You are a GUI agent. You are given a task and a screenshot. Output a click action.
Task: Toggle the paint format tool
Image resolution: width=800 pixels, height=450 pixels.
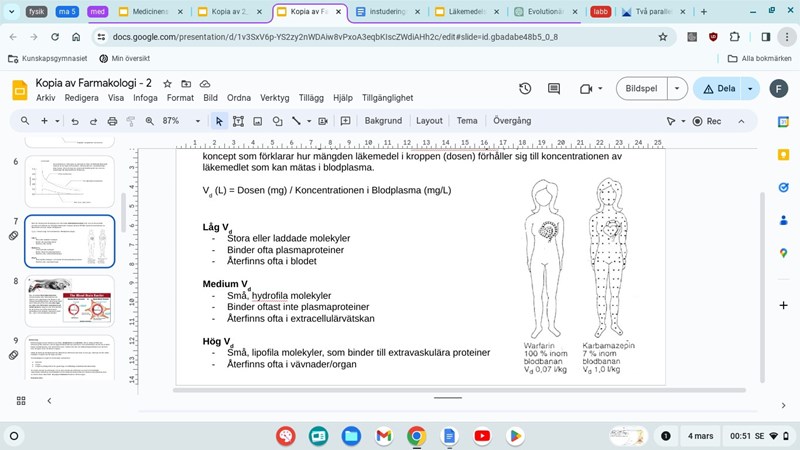coord(130,121)
